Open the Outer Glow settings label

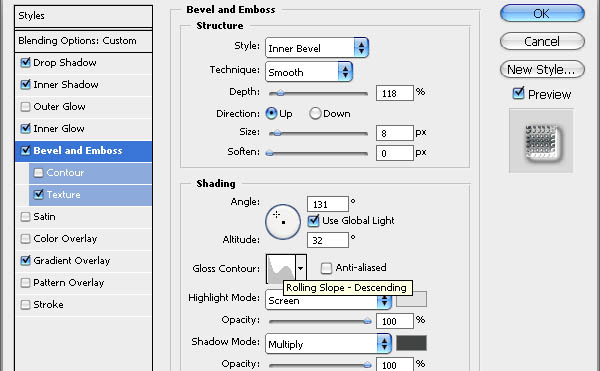pos(59,106)
